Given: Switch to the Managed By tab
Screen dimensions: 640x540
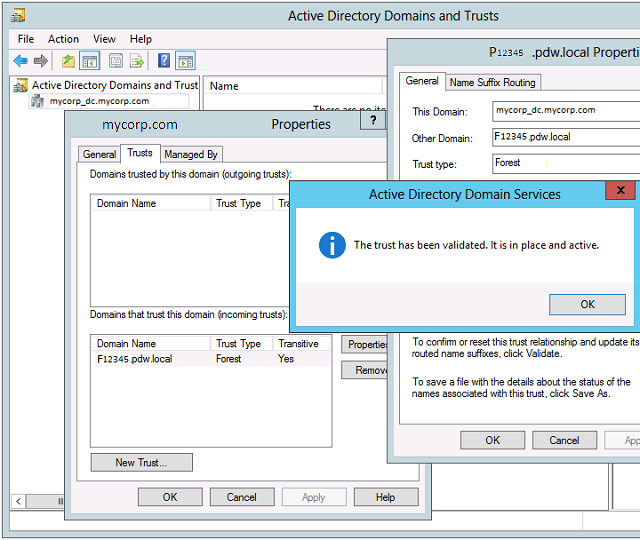Looking at the screenshot, I should (191, 154).
